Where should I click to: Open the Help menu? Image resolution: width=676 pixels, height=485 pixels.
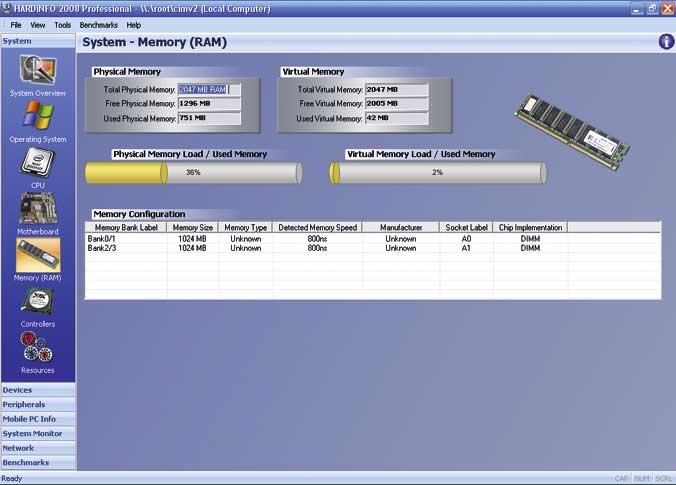[134, 25]
